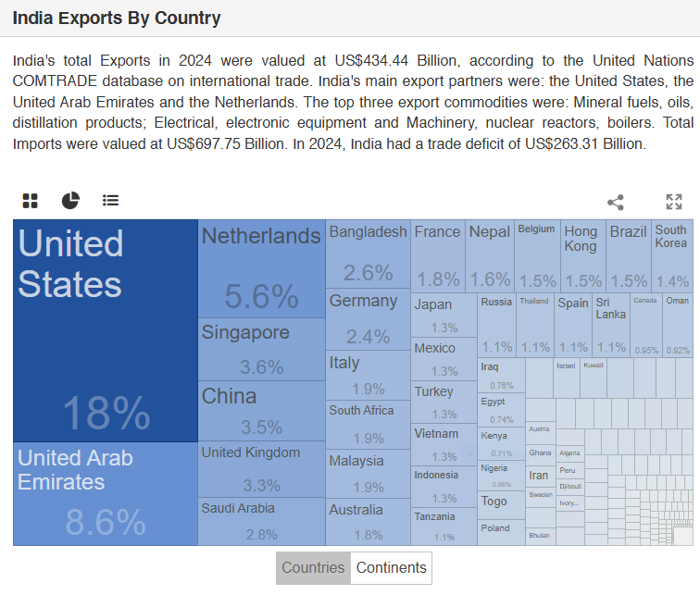Select the Iran tile
The width and height of the screenshot is (700, 595).
tap(540, 477)
